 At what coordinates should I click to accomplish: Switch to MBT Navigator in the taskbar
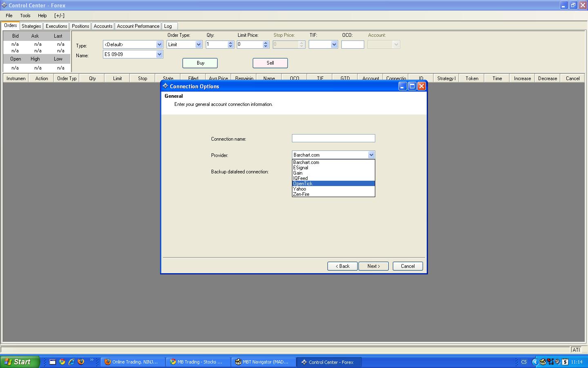coord(264,362)
